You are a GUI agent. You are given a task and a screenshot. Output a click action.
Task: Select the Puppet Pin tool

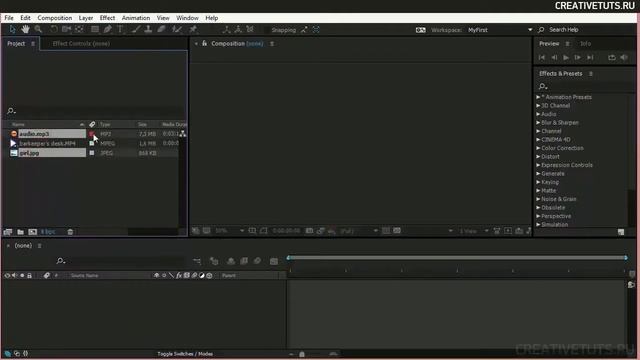click(193, 29)
